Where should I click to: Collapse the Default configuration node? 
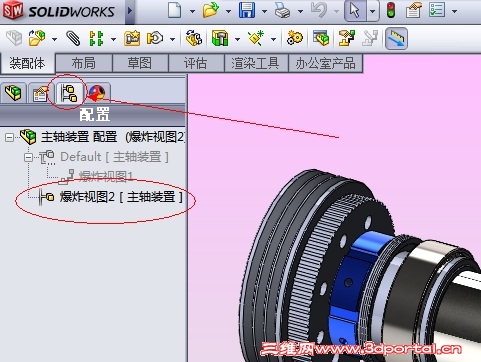point(29,157)
